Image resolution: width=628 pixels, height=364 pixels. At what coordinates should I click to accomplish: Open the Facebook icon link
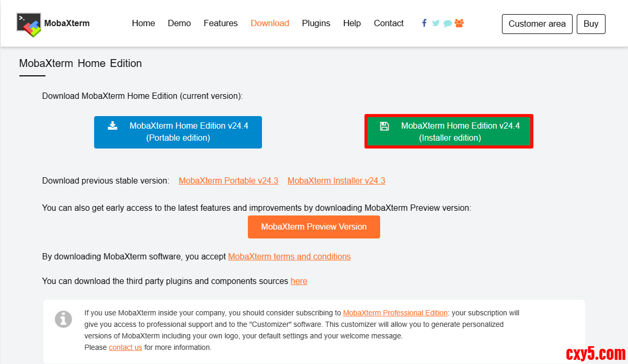click(x=424, y=23)
